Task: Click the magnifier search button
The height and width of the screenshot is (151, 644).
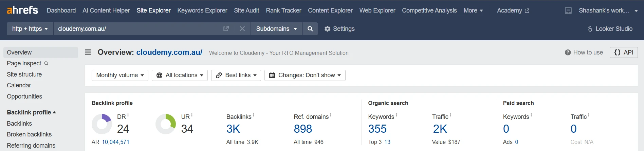Action: pos(310,29)
